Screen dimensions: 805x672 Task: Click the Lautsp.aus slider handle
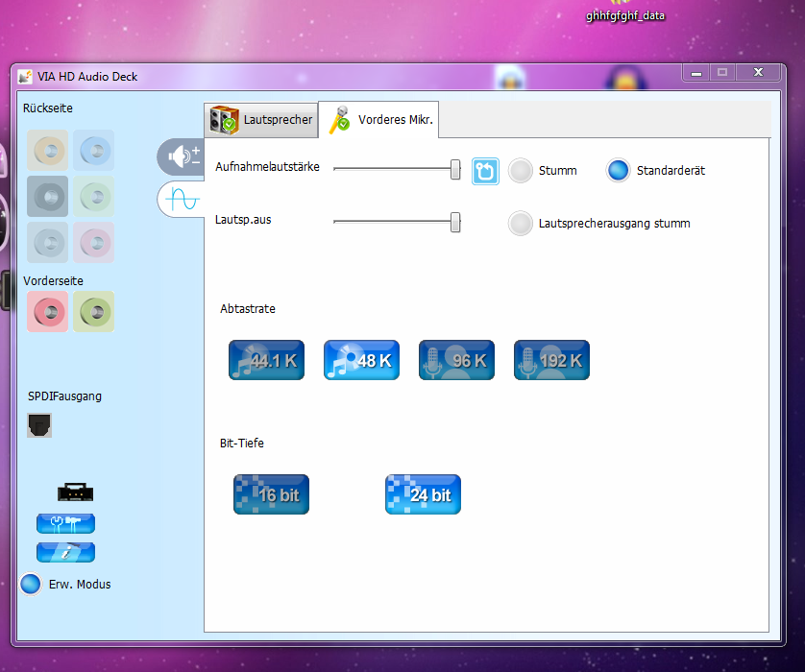tap(455, 222)
